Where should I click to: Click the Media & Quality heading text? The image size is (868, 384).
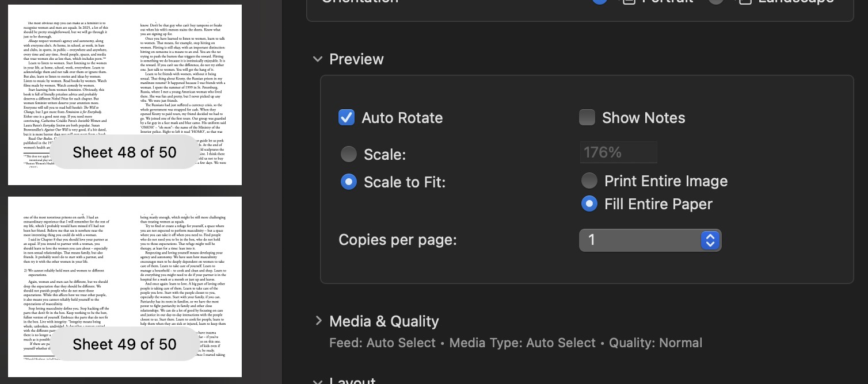pos(384,321)
